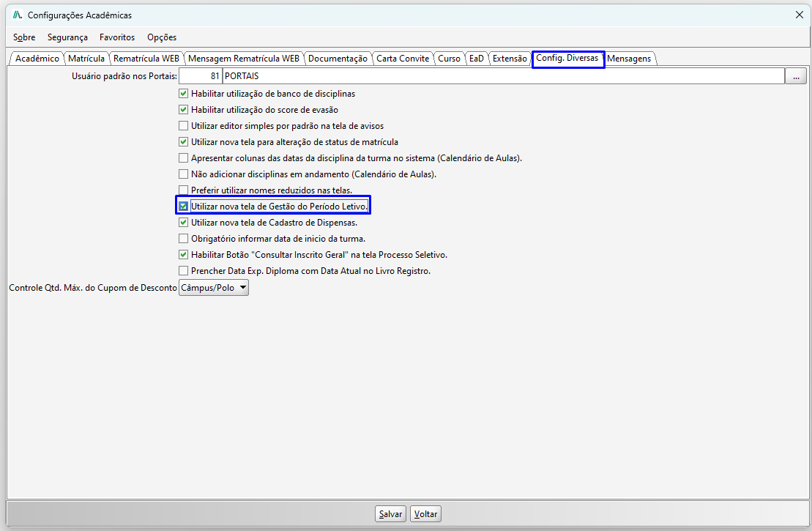Click the user code field showing 81
812x531 pixels.
tap(201, 75)
